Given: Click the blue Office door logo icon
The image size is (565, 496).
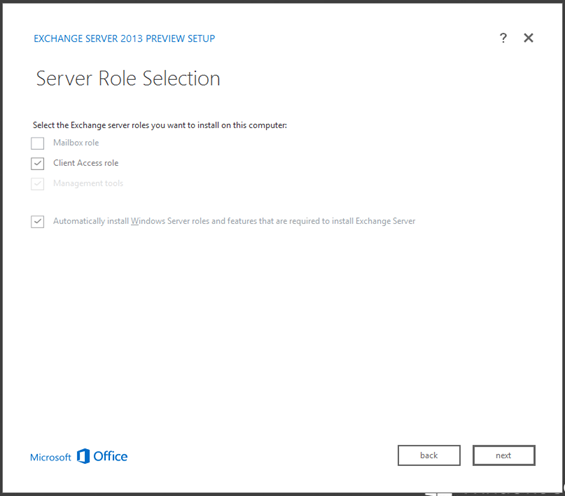Looking at the screenshot, I should click(83, 456).
